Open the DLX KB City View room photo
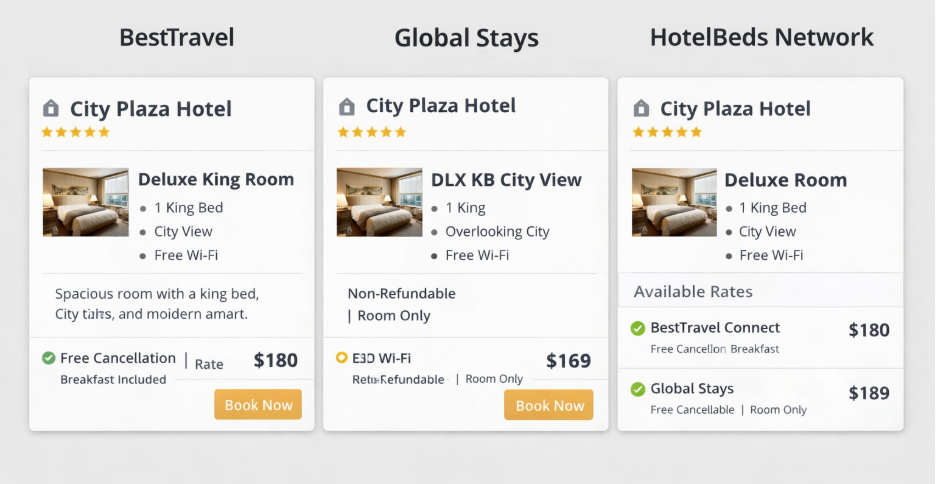 coord(379,202)
